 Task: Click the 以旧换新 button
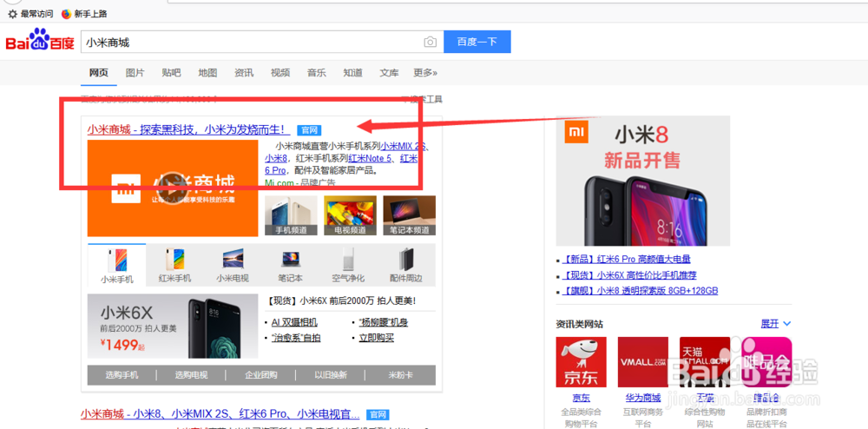[331, 375]
